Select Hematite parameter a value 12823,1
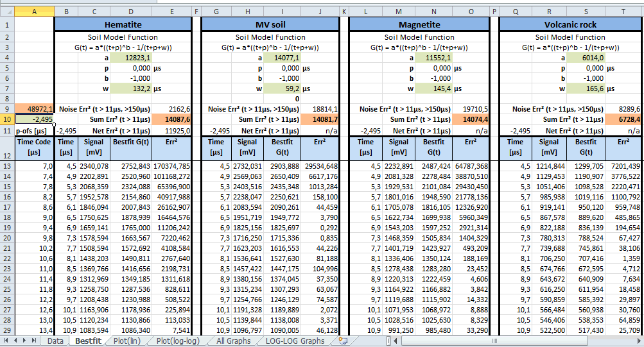 coord(130,58)
